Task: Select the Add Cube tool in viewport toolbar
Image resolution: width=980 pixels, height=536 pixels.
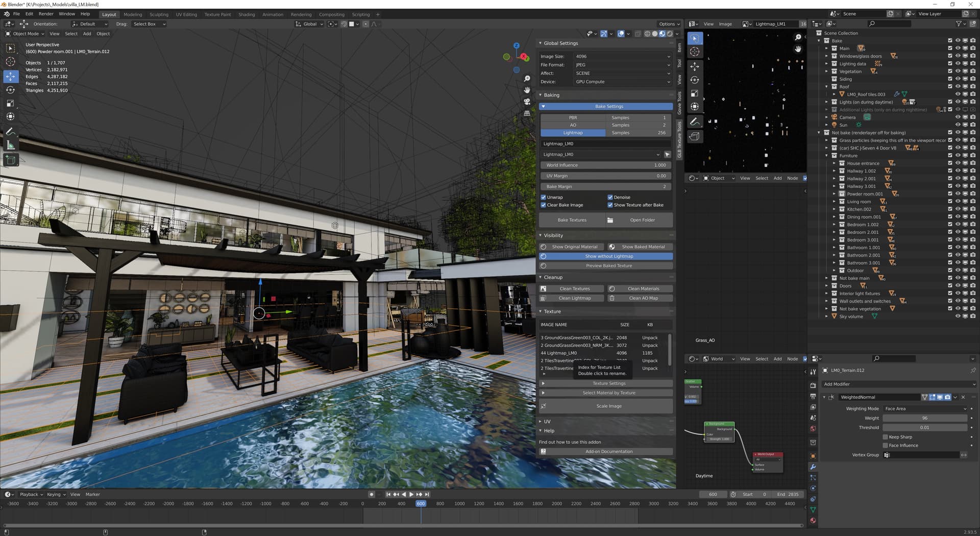Action: pos(10,160)
